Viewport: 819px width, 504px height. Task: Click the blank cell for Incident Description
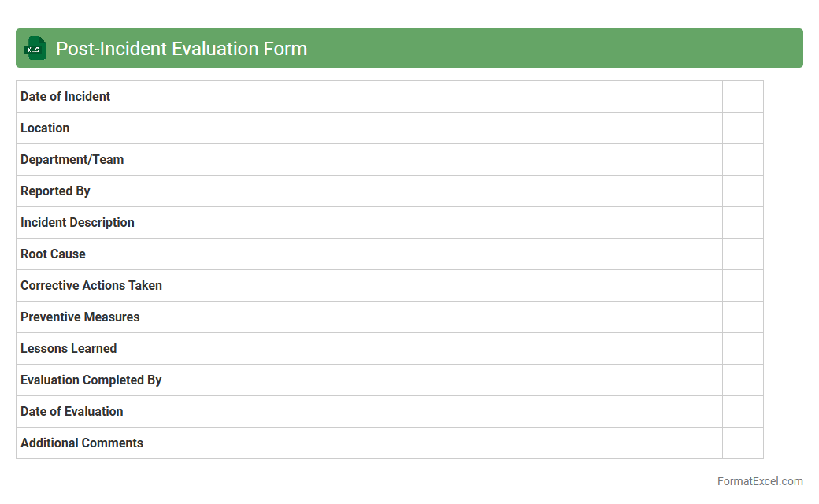pos(743,223)
